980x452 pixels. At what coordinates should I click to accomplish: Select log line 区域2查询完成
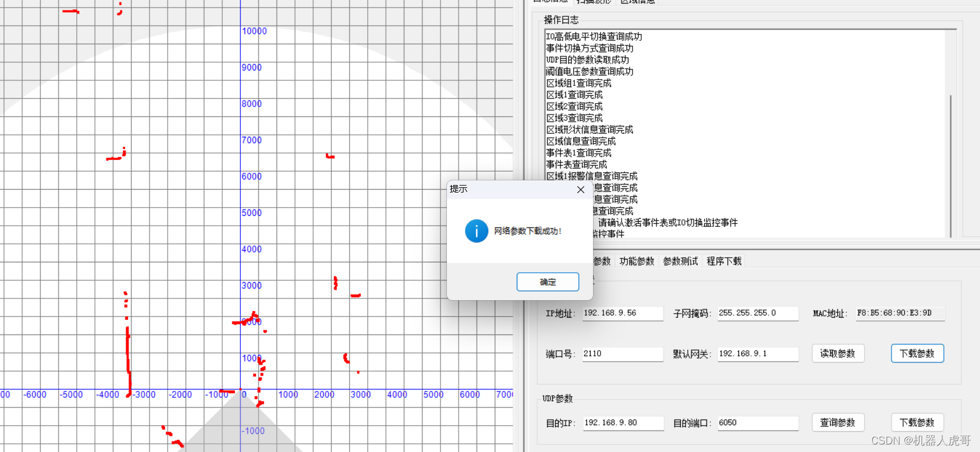pos(574,106)
